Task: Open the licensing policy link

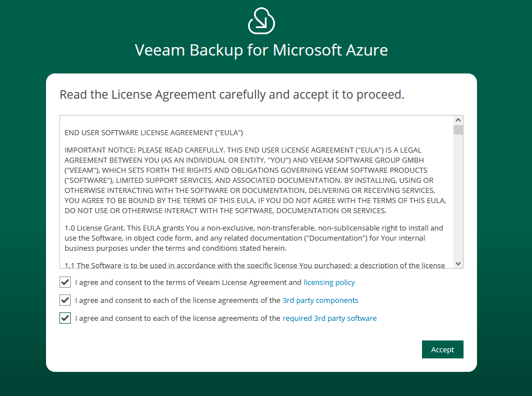Action: pyautogui.click(x=329, y=283)
